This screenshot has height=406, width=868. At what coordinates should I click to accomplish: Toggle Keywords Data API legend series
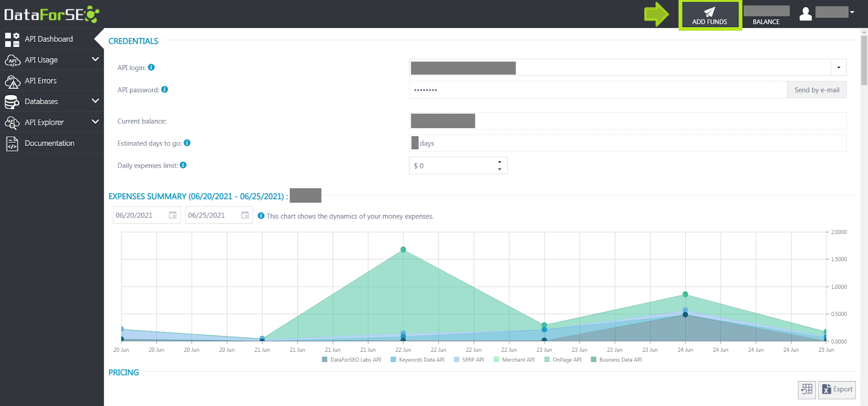[417, 359]
